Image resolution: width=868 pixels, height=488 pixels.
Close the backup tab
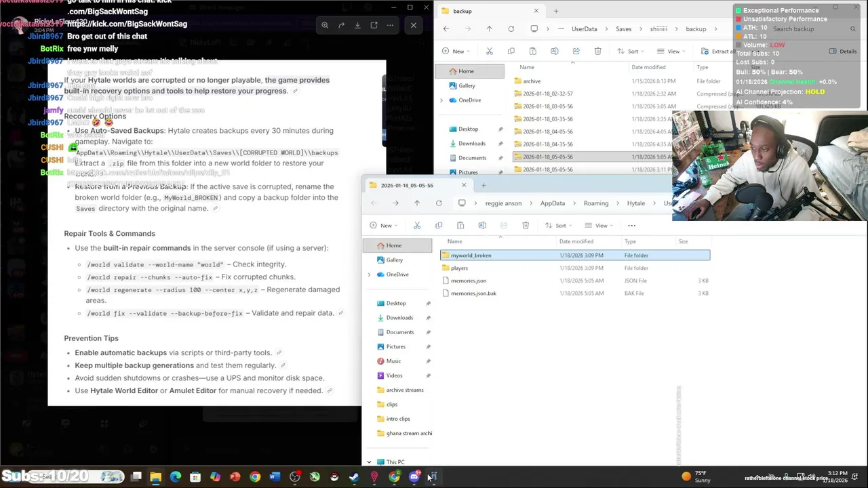tap(536, 11)
